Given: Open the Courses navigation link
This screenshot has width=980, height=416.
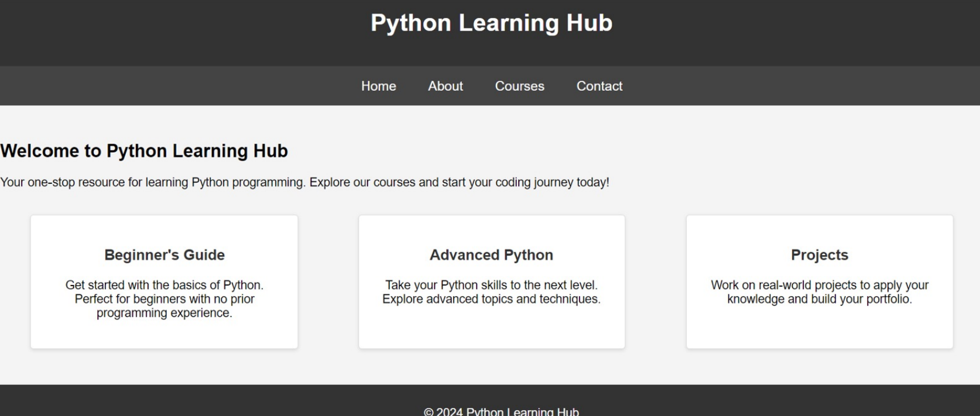Looking at the screenshot, I should point(520,86).
